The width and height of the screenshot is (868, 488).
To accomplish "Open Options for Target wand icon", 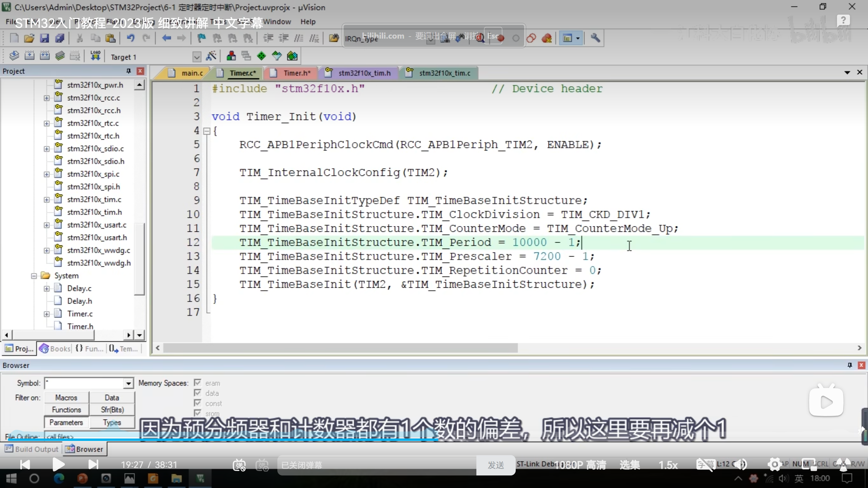I will 211,56.
